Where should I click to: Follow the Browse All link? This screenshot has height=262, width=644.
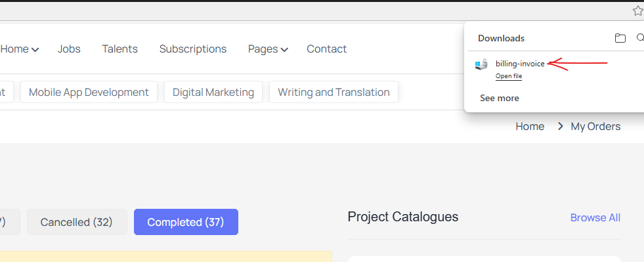pyautogui.click(x=595, y=217)
